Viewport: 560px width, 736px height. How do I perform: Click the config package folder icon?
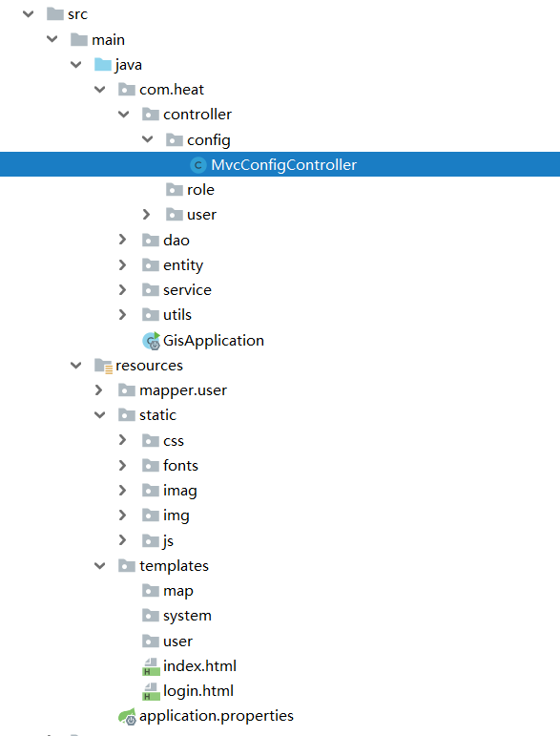[x=174, y=139]
